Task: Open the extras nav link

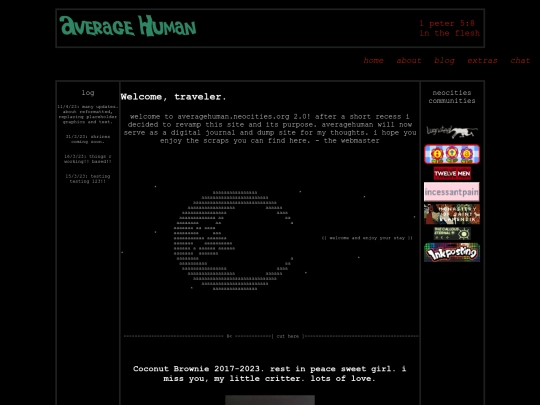Action: pyautogui.click(x=482, y=61)
